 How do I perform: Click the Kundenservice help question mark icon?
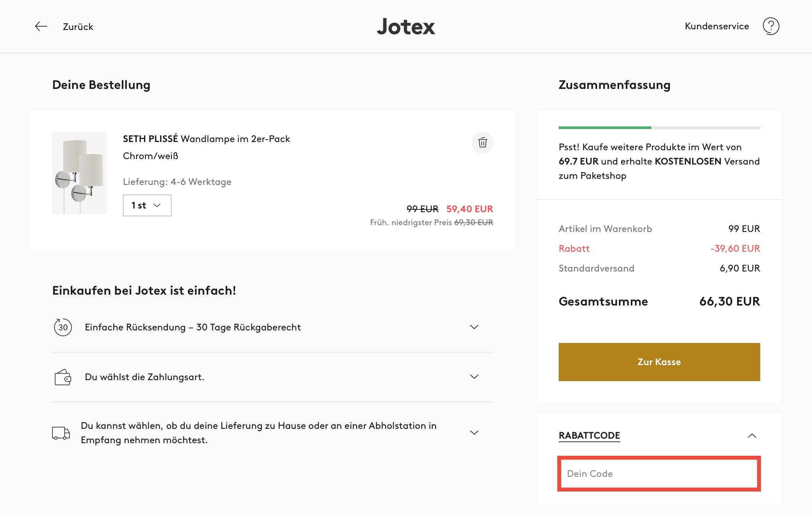(771, 26)
